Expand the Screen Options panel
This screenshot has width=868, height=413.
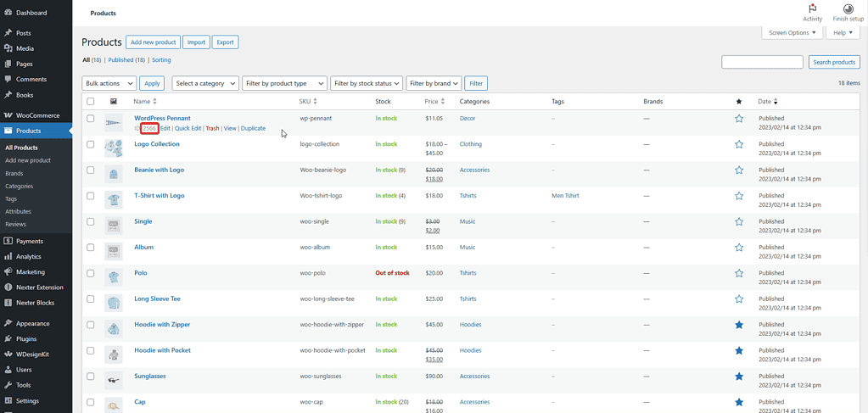coord(792,33)
